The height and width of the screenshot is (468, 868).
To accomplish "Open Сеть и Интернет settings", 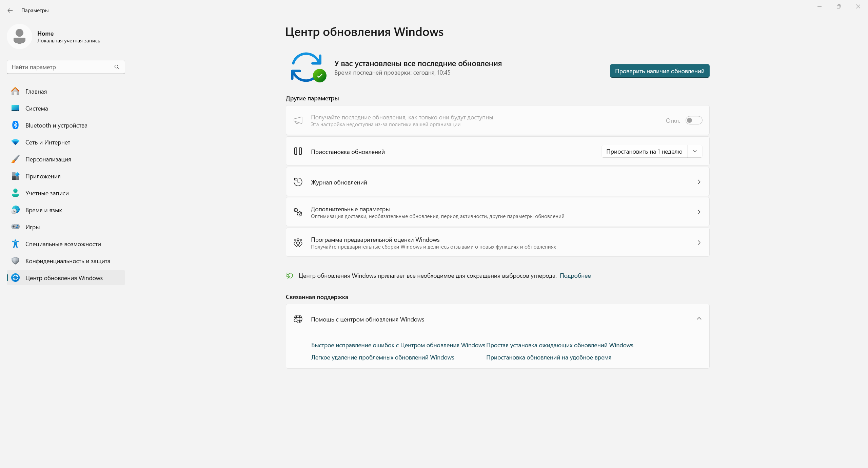I will (x=47, y=142).
